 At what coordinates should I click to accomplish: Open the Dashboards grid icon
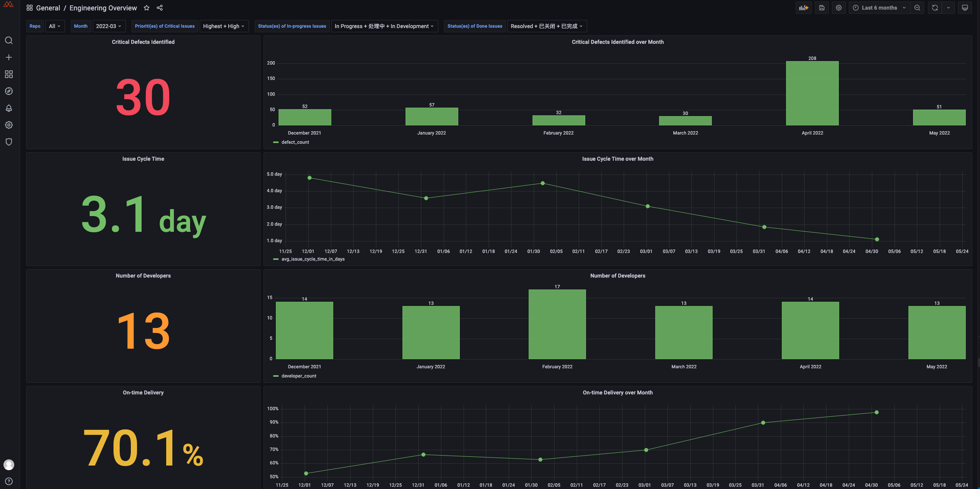point(9,74)
